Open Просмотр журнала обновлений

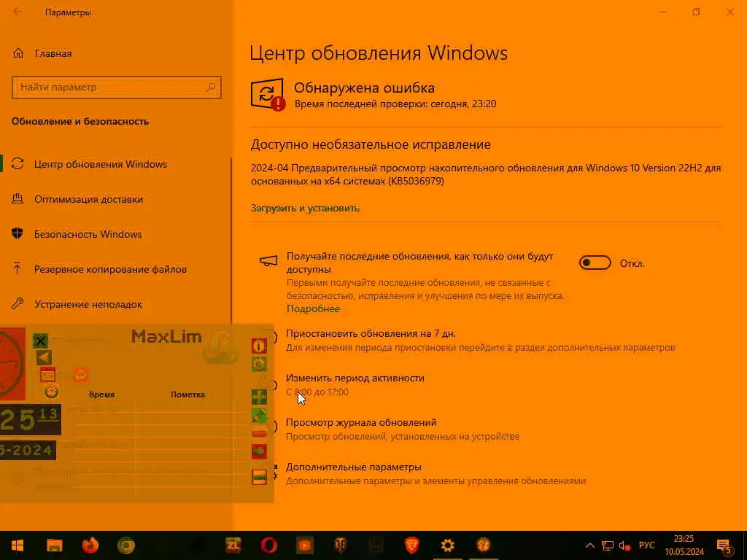(x=361, y=422)
